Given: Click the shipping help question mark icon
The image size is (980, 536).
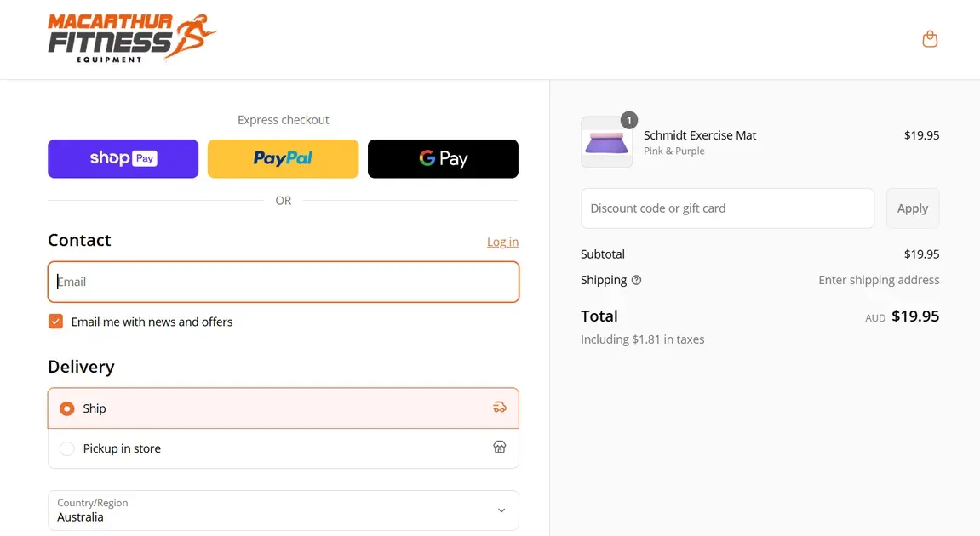Looking at the screenshot, I should [636, 280].
